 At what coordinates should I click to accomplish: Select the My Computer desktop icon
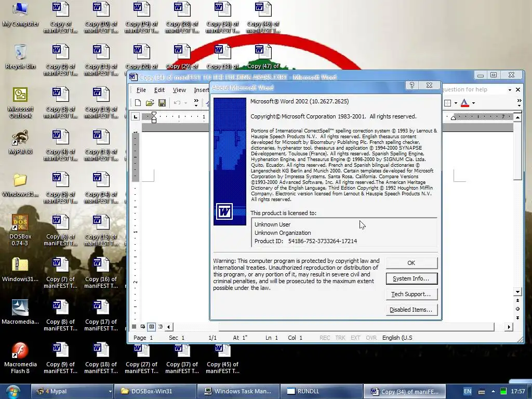20,14
